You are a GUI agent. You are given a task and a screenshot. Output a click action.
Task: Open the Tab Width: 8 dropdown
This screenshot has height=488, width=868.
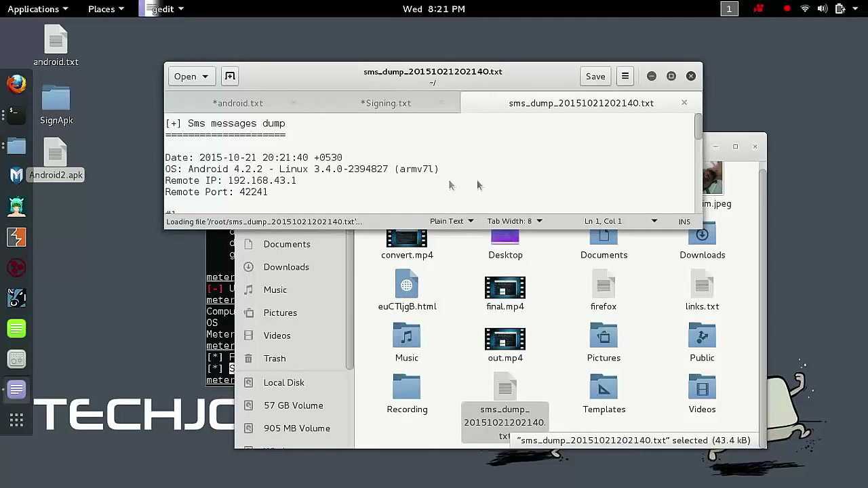click(514, 221)
